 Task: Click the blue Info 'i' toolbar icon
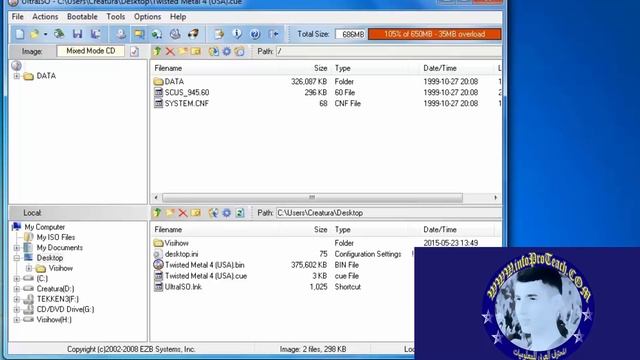click(237, 34)
